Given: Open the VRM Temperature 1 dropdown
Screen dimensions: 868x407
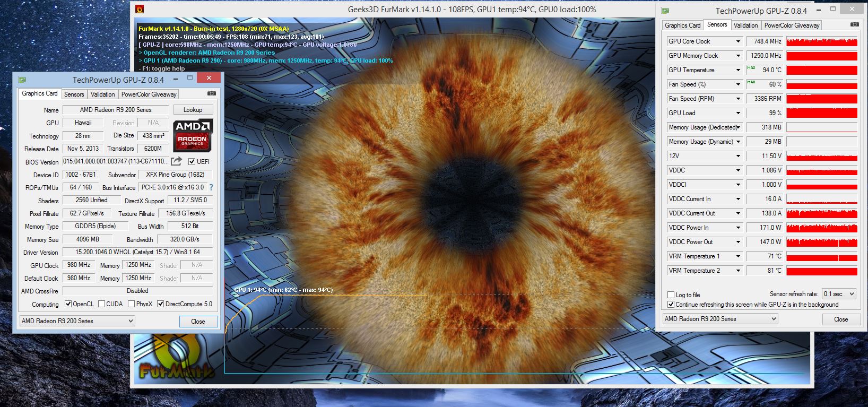Looking at the screenshot, I should (737, 256).
